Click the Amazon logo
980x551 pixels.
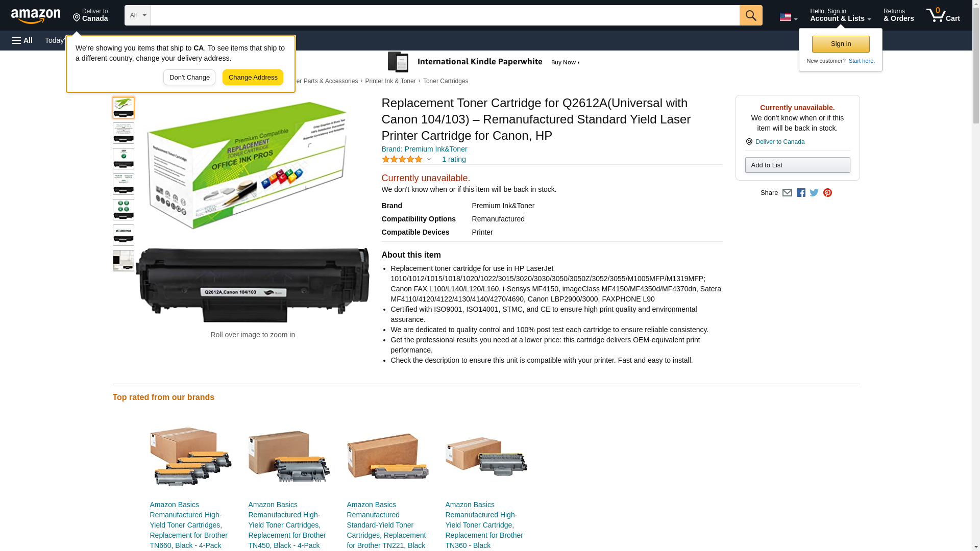[36, 16]
